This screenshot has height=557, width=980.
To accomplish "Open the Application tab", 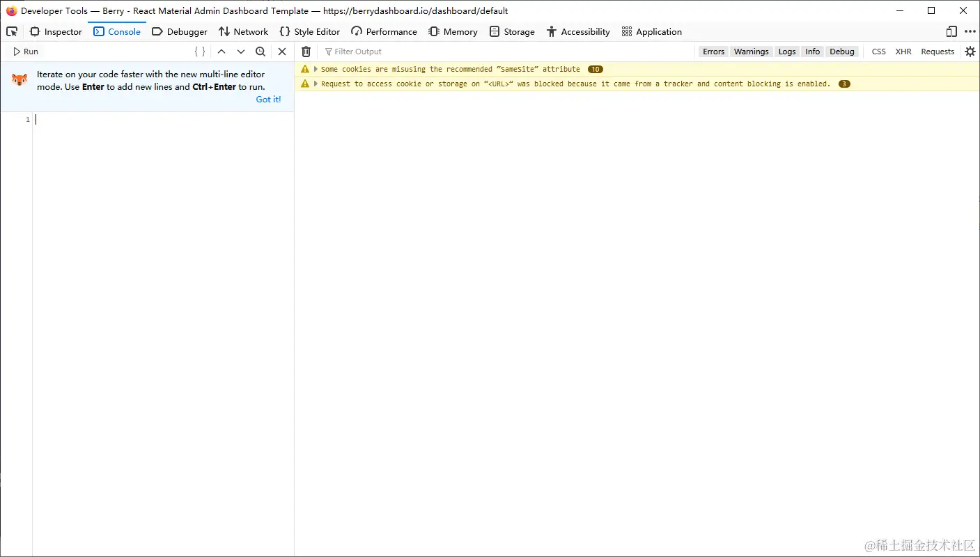I will pos(651,31).
